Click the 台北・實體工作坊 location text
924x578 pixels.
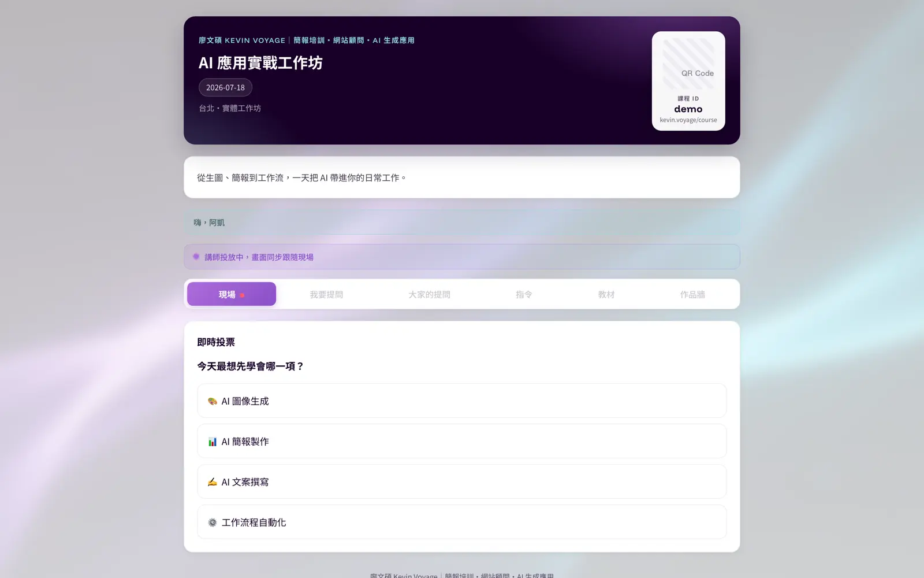coord(230,108)
